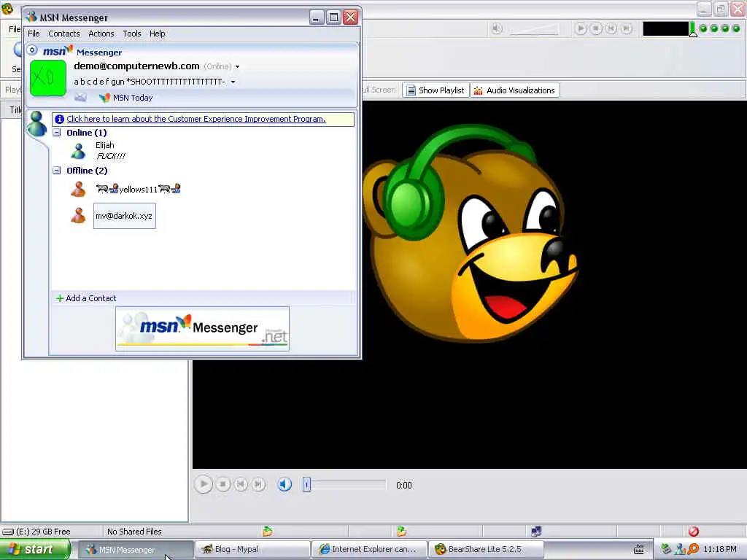The image size is (747, 560).
Task: Click the email inbox envelope icon
Action: (x=80, y=98)
